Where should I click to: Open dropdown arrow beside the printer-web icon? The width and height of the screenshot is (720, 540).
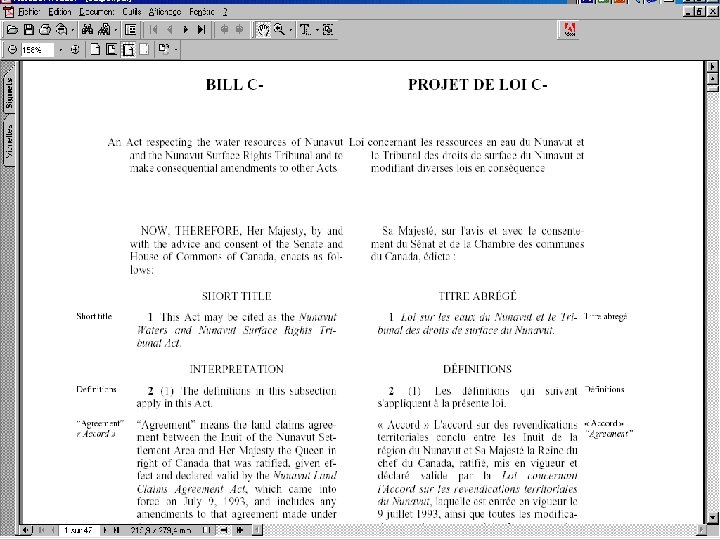pos(72,30)
